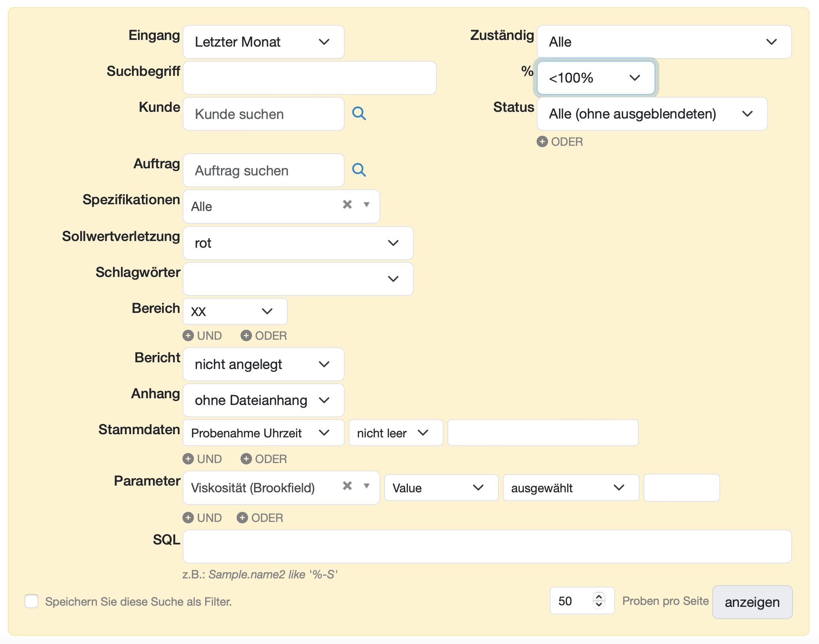Enable saving this search as a filter
819x644 pixels.
32,601
